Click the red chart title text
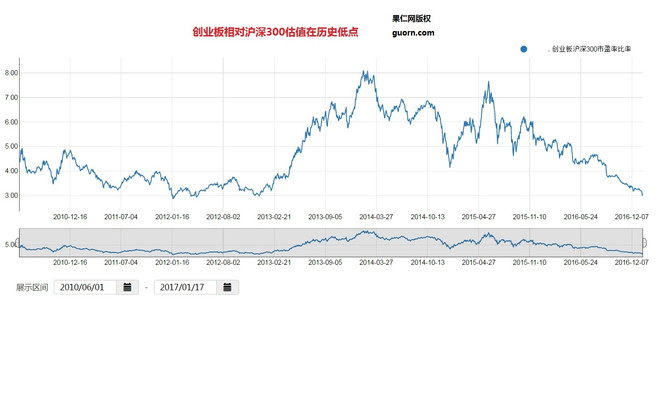This screenshot has height=401, width=660. pyautogui.click(x=275, y=32)
